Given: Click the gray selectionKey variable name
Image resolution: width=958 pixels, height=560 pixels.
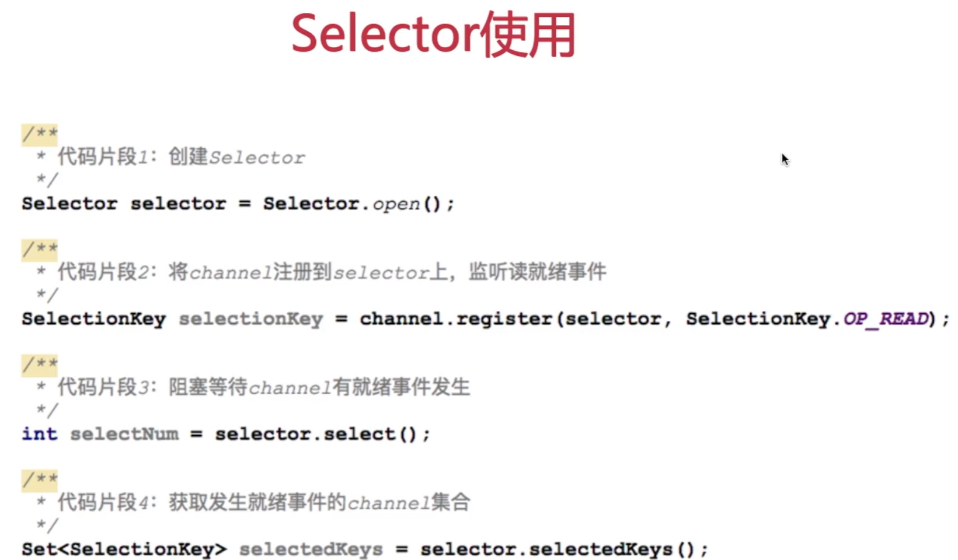Looking at the screenshot, I should tap(250, 318).
